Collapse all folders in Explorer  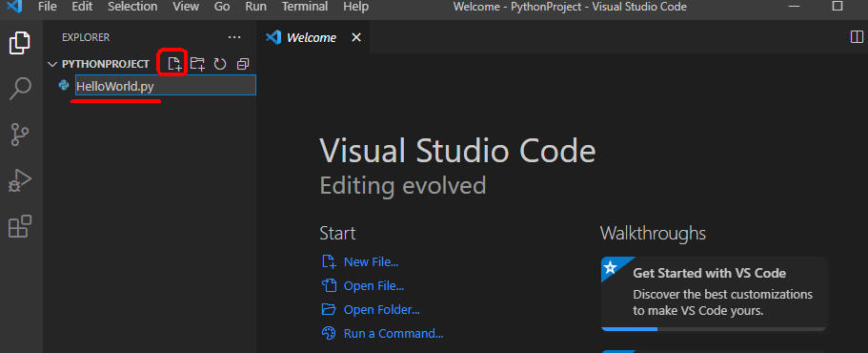click(243, 64)
